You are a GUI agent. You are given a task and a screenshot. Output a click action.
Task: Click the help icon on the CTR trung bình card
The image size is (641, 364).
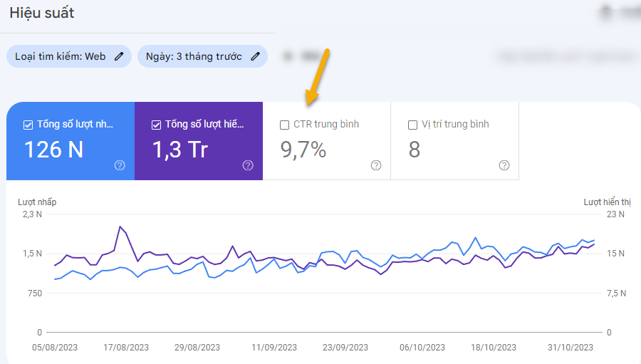point(376,165)
